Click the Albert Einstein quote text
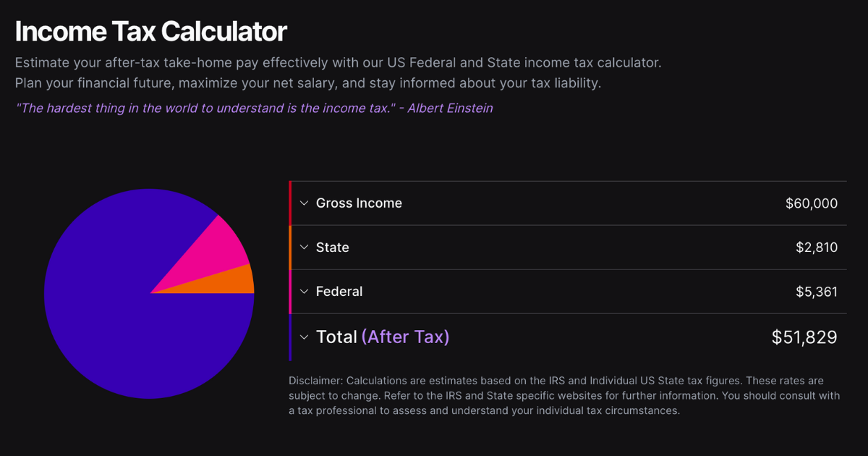Screen dimensions: 868x456 (x=253, y=108)
